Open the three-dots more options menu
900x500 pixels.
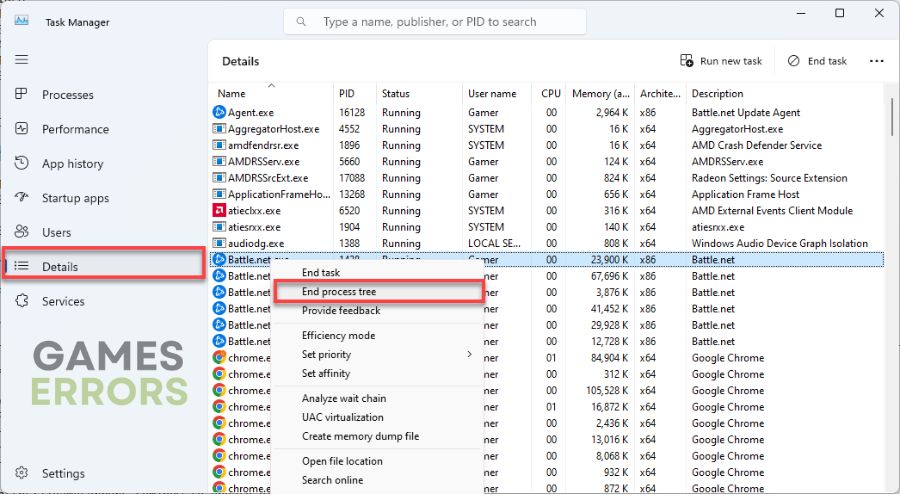(876, 61)
